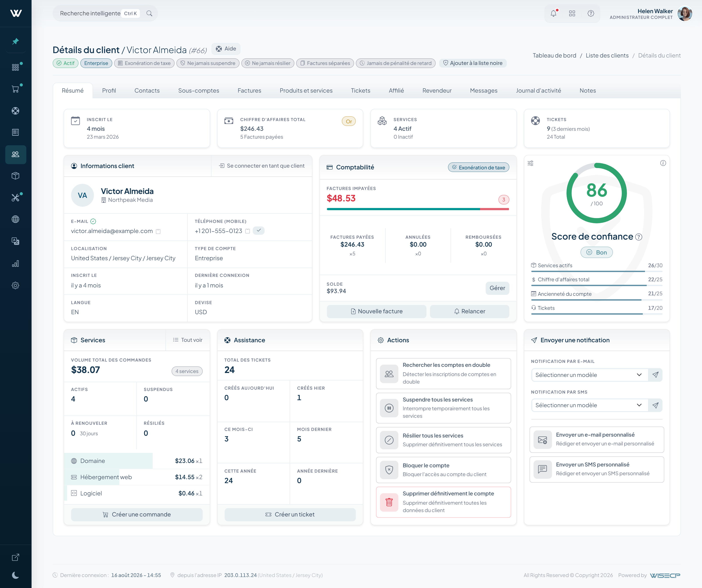Viewport: 702px width, 588px height.
Task: Click the search magnifier icon
Action: [x=149, y=13]
